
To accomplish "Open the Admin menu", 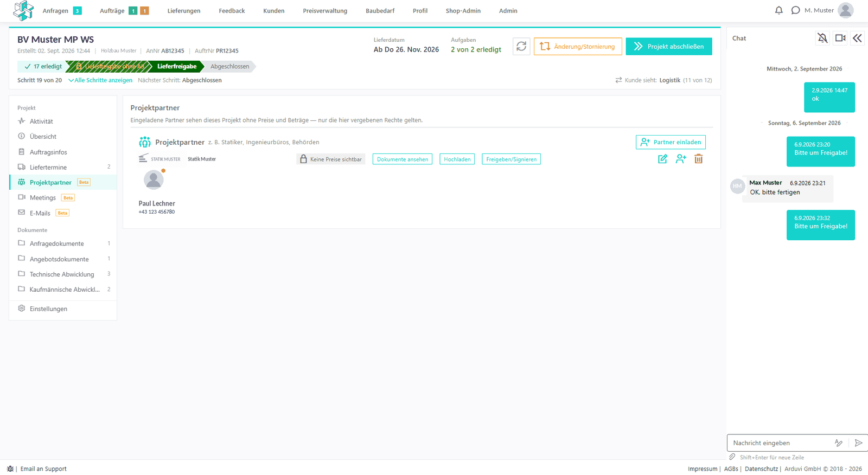I will click(508, 11).
